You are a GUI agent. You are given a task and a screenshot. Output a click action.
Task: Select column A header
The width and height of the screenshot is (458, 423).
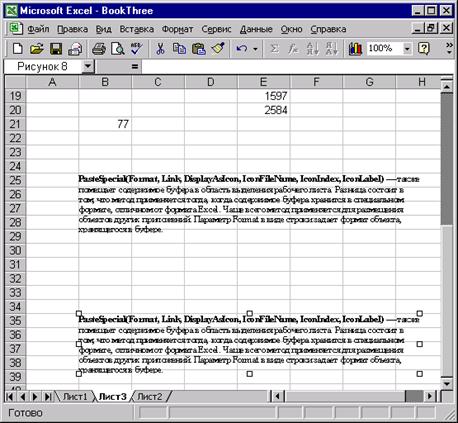(x=52, y=82)
